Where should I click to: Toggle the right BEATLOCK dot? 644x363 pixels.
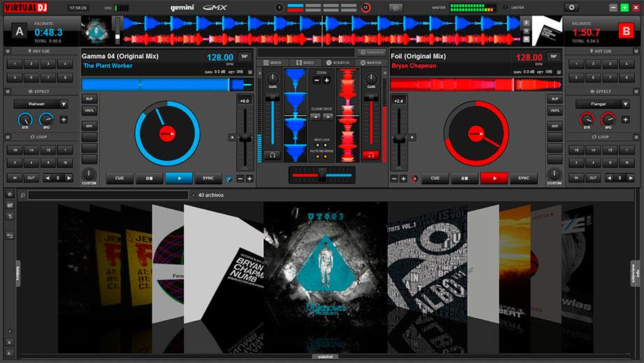point(325,145)
